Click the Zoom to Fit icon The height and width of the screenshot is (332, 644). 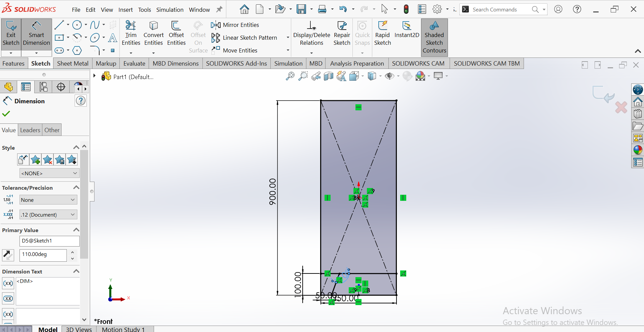click(290, 76)
